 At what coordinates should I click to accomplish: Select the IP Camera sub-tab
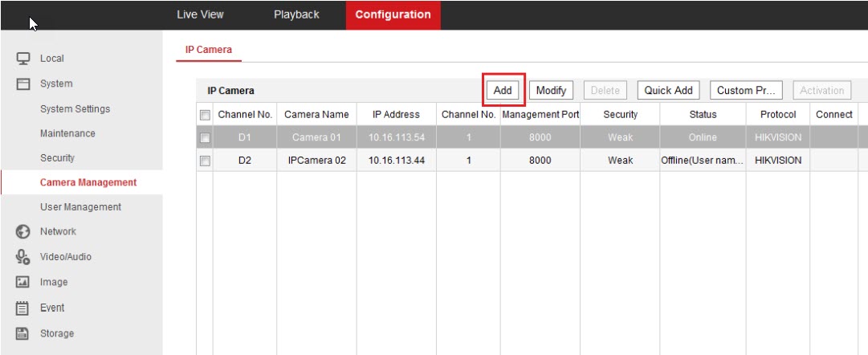pos(209,50)
